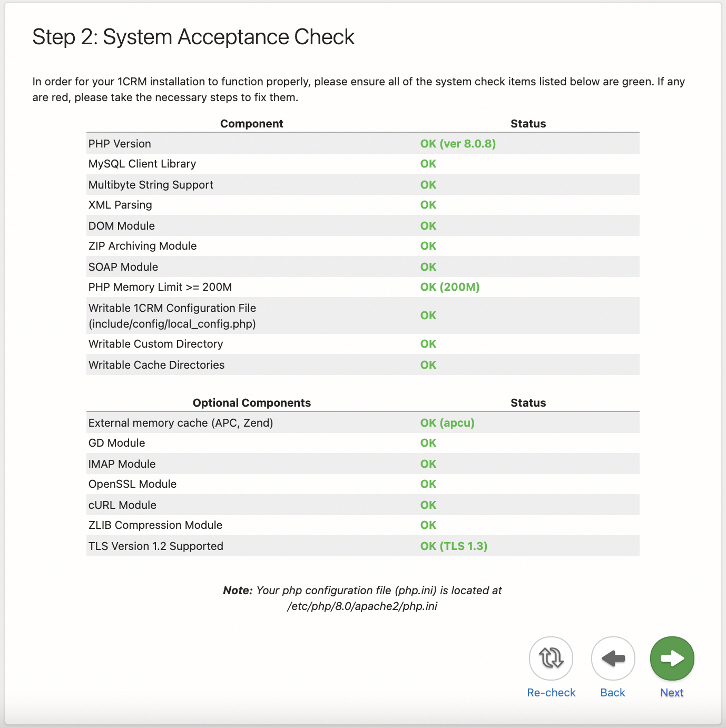
Task: Click OK status for cURL Module
Action: click(428, 505)
